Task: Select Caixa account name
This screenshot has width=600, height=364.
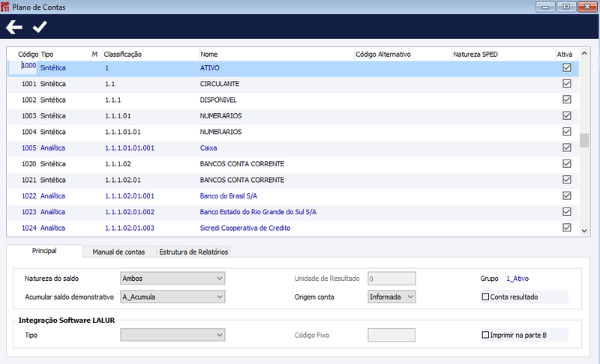Action: pyautogui.click(x=208, y=148)
